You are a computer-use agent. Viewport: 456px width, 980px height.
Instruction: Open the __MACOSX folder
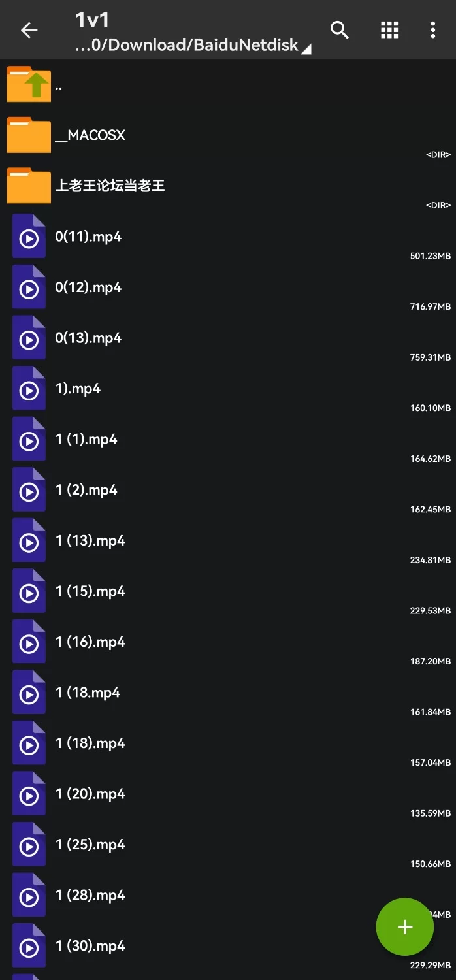pyautogui.click(x=90, y=135)
